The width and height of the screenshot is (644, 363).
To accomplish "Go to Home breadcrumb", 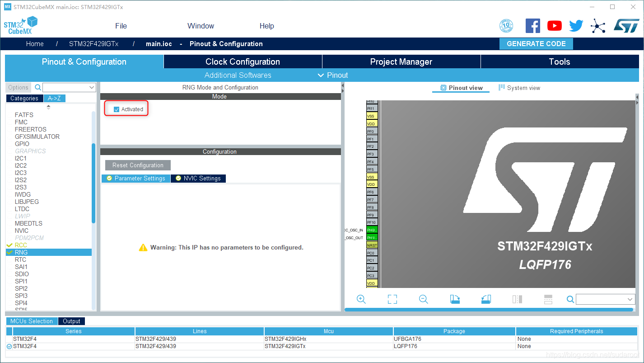I will coord(35,44).
